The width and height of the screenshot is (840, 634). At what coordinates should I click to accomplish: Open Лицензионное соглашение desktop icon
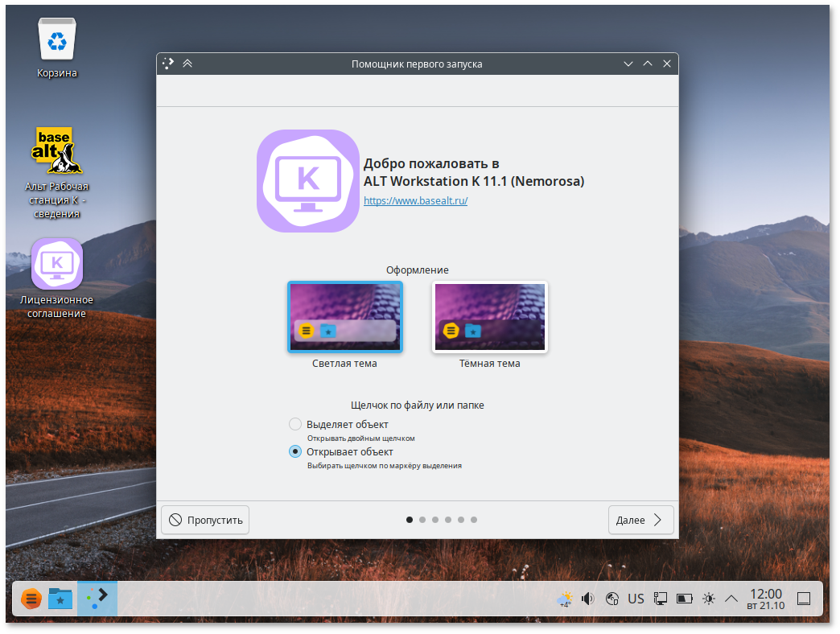[56, 264]
